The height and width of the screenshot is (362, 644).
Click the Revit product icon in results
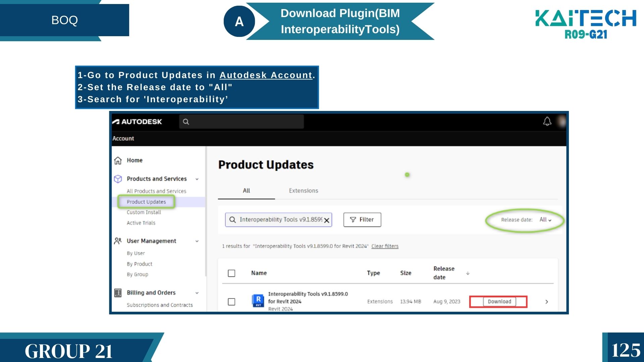pyautogui.click(x=258, y=300)
